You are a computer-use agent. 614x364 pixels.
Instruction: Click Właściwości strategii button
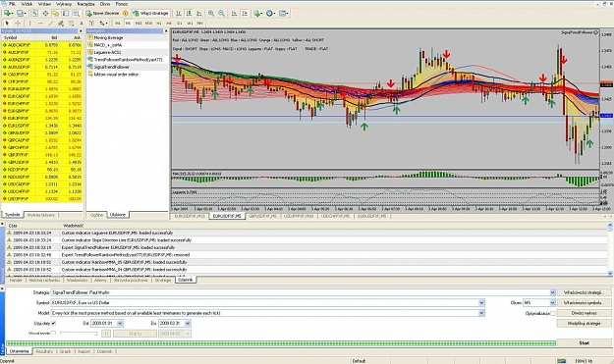[x=584, y=292]
